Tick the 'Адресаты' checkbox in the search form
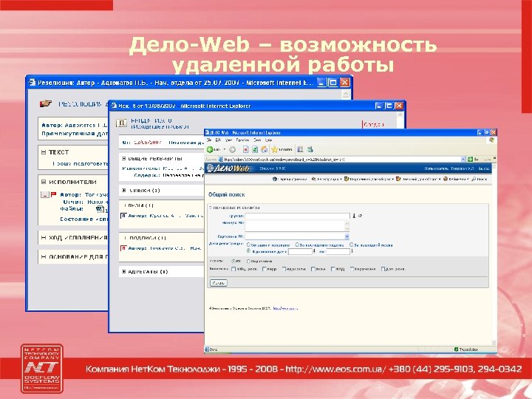The image size is (532, 399). pos(284,269)
